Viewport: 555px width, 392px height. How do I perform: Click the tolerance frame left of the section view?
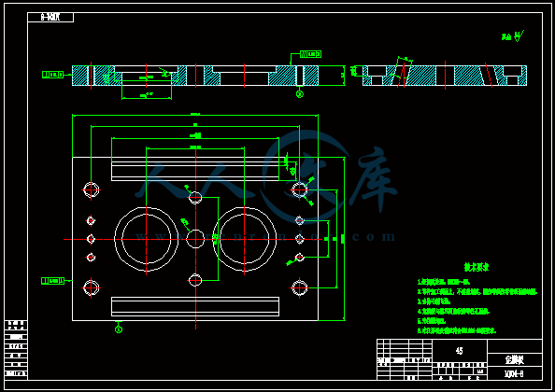[52, 75]
